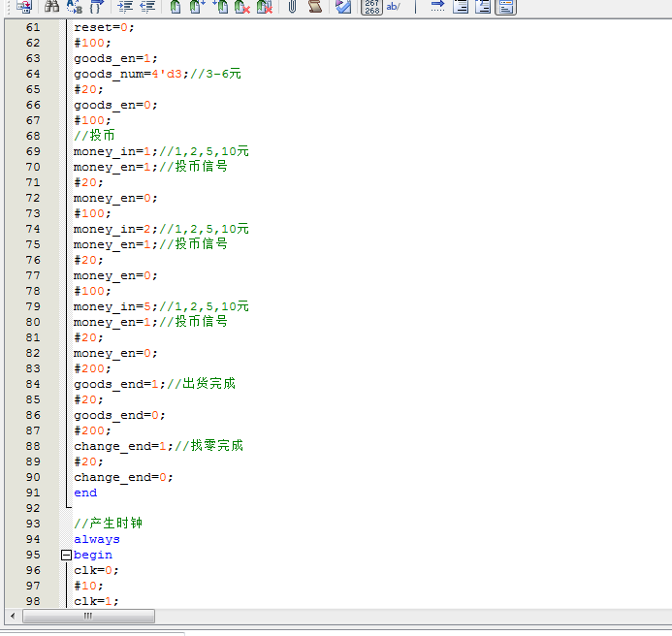This screenshot has height=636, width=672.
Task: Click the binoculars Find icon
Action: coord(51,7)
